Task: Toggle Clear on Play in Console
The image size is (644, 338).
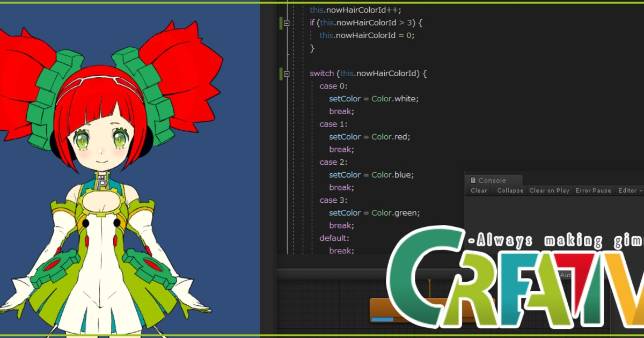Action: pos(549,190)
